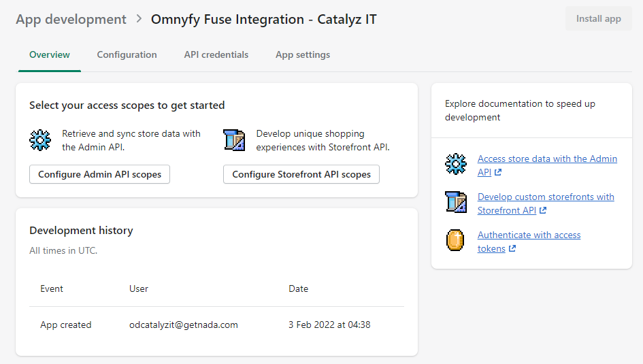Click 'All times in UTC.' note

(63, 250)
